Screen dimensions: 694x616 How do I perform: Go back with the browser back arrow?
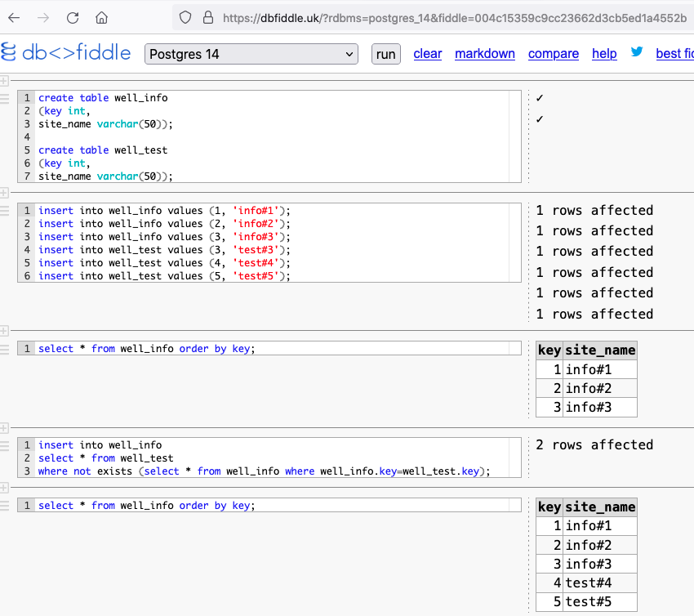click(x=14, y=18)
